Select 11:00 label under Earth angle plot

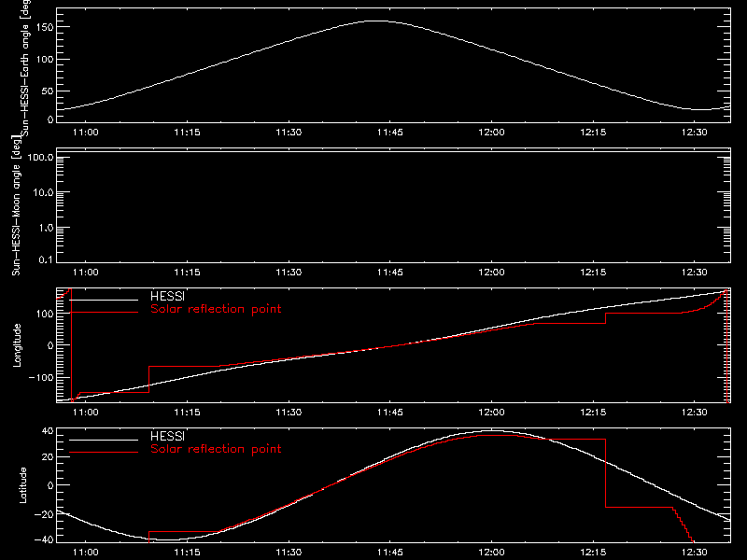point(86,133)
